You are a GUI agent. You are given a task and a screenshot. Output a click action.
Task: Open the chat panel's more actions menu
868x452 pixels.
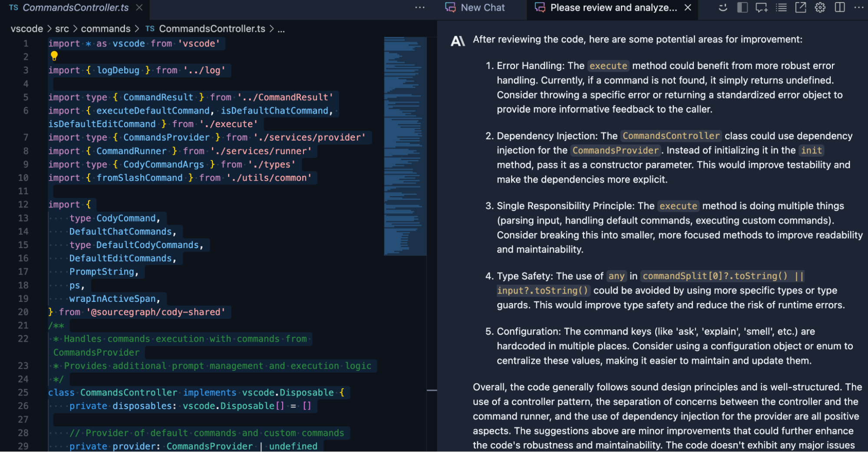pos(858,8)
